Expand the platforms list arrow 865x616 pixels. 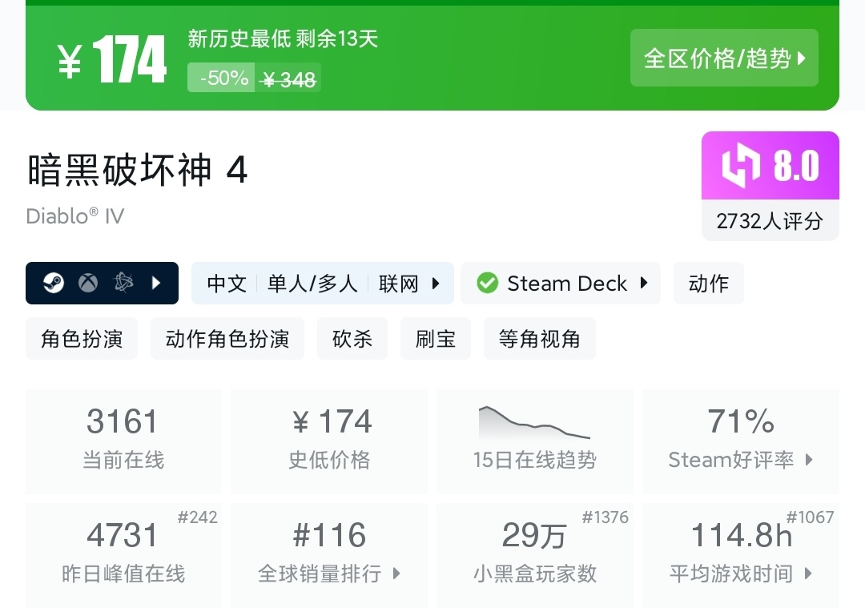(x=156, y=283)
